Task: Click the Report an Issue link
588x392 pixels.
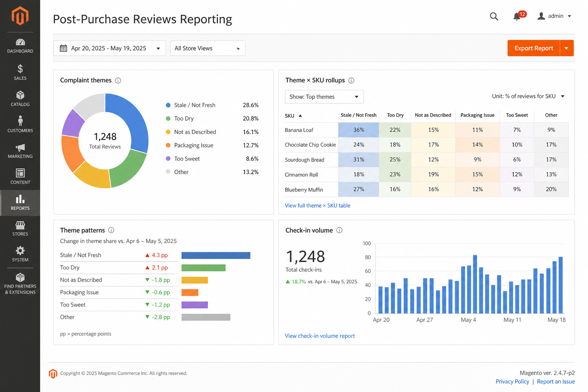Action: pyautogui.click(x=556, y=381)
